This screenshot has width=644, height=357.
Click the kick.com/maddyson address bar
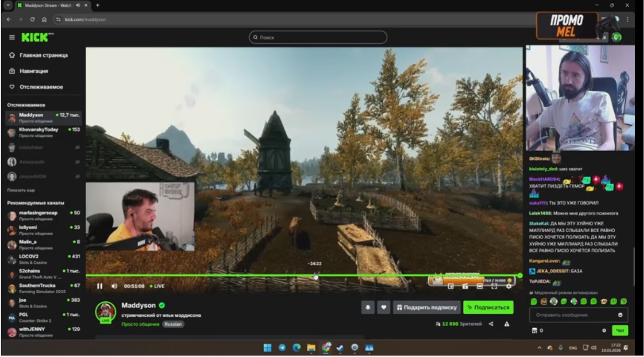coord(85,20)
